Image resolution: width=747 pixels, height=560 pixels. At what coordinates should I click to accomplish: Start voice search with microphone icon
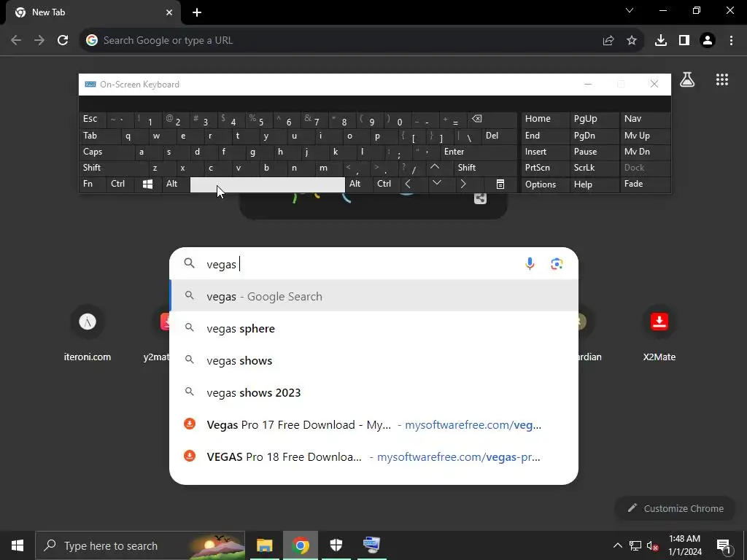[530, 264]
